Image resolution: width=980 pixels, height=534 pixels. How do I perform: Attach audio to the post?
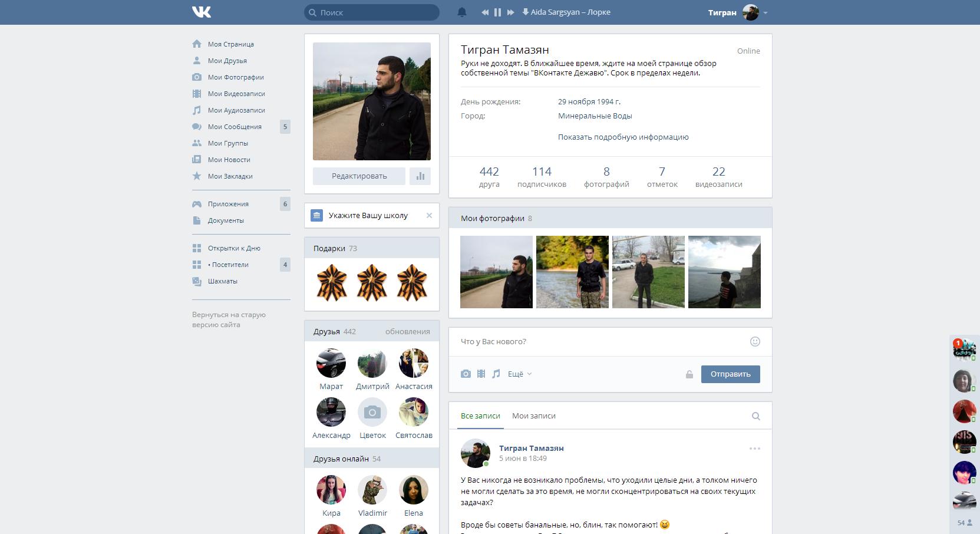[x=496, y=374]
